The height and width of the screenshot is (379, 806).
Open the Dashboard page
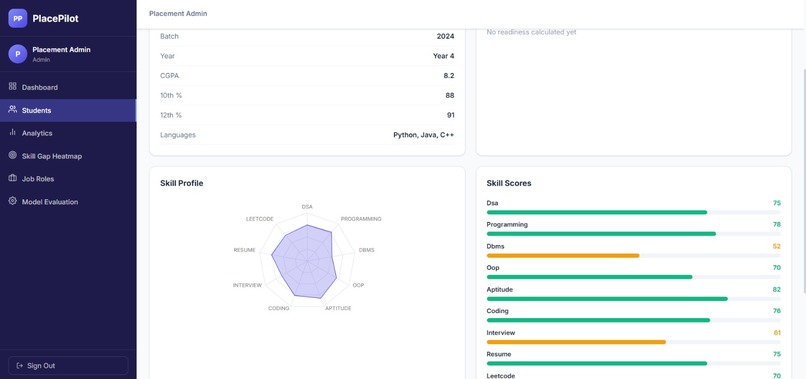(x=68, y=87)
